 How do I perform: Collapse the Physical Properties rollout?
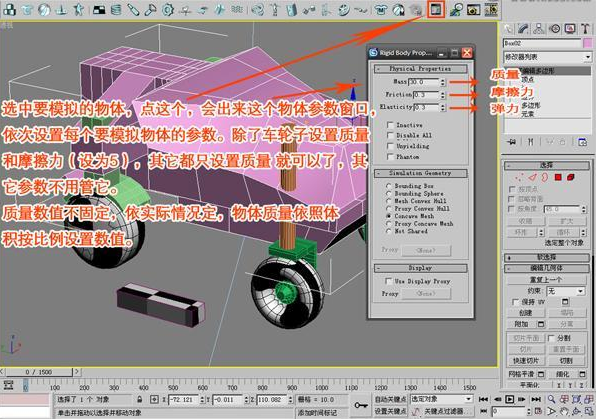point(420,69)
